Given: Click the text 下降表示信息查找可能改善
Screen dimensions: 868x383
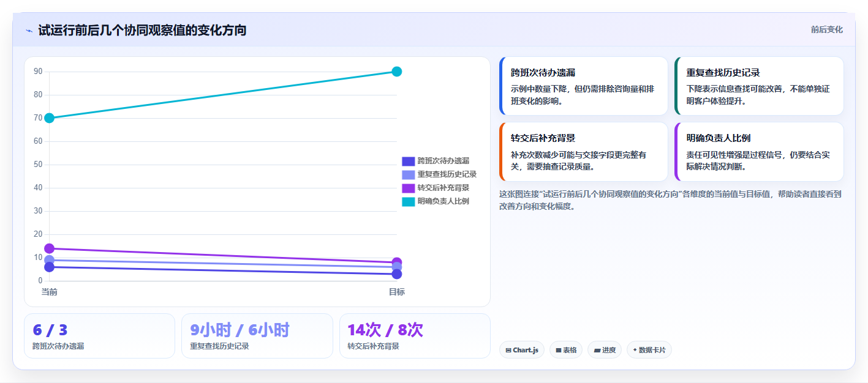Looking at the screenshot, I should (734, 89).
